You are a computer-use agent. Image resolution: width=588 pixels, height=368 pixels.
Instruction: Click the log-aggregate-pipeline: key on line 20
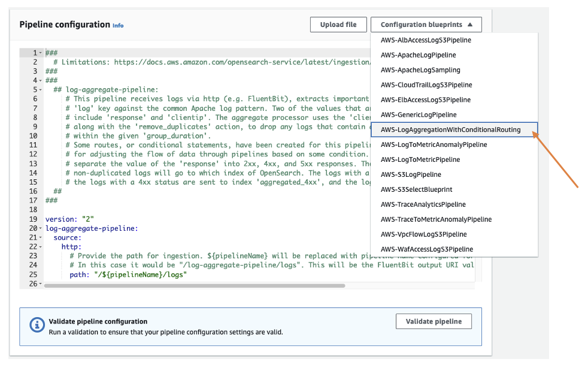pos(92,228)
